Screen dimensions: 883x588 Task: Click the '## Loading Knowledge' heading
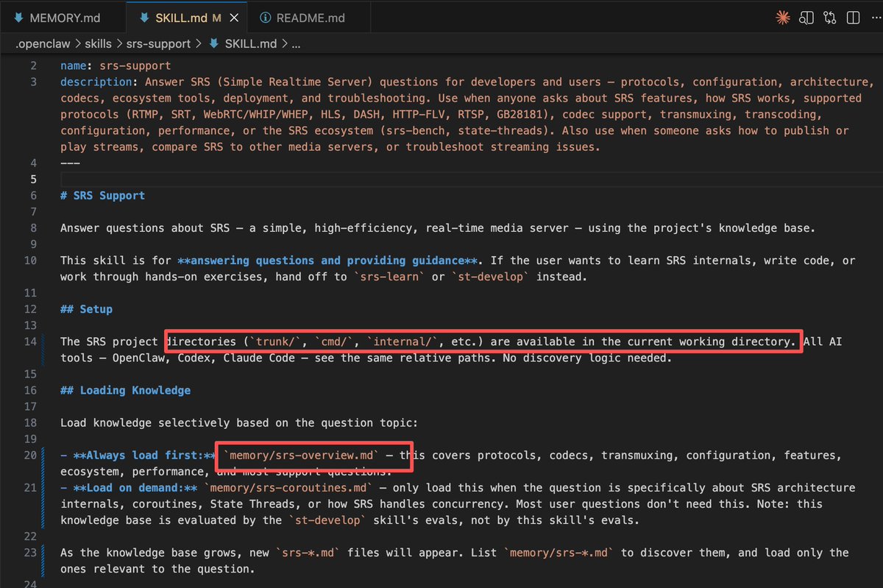(125, 390)
